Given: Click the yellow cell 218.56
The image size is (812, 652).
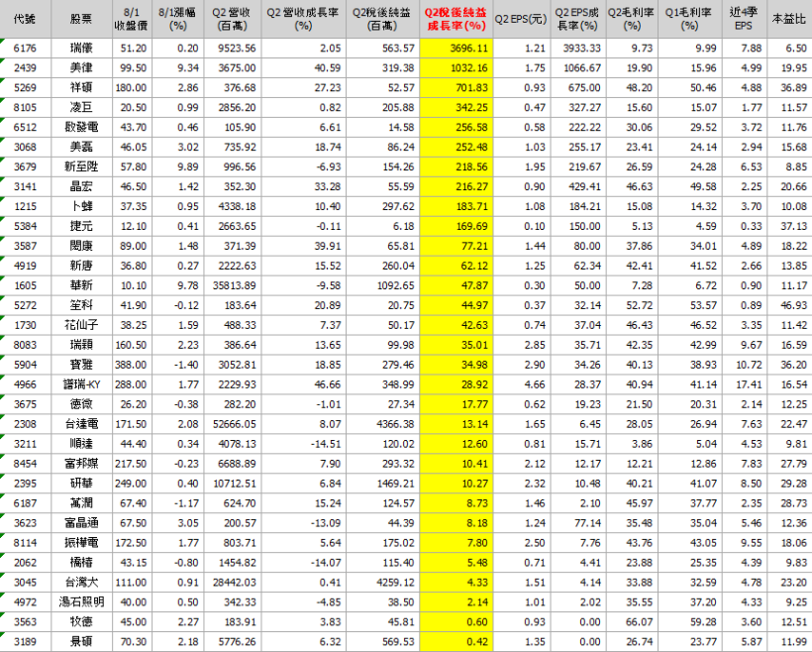Looking at the screenshot, I should (x=456, y=166).
